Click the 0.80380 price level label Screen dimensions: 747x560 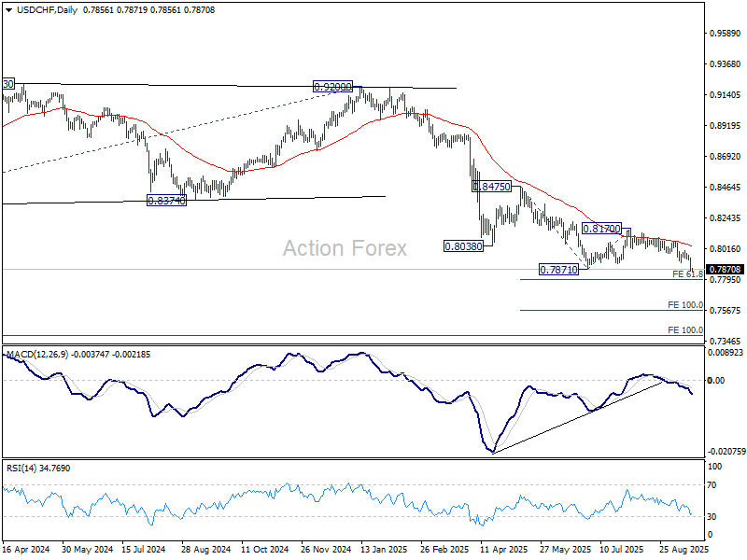coord(461,246)
